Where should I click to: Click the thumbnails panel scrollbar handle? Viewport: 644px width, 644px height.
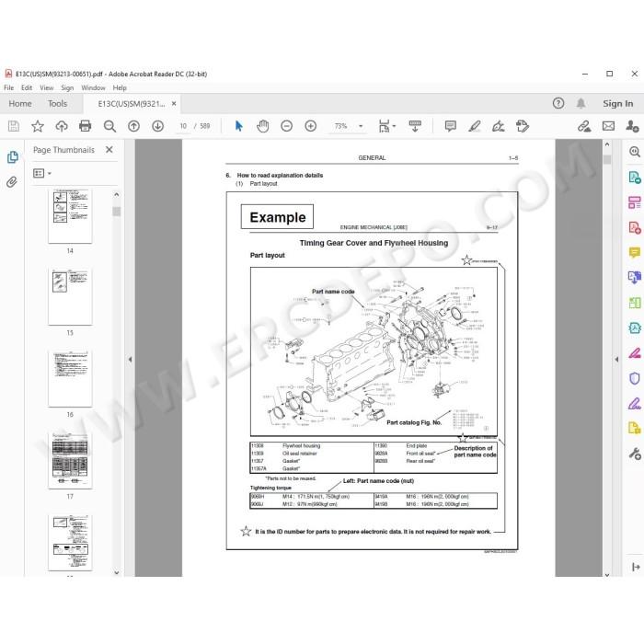117,211
